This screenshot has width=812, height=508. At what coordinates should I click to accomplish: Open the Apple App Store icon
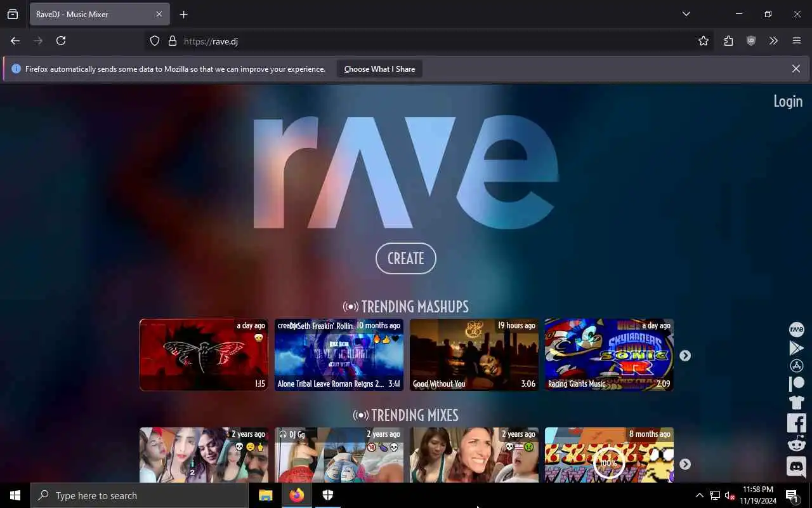point(796,366)
